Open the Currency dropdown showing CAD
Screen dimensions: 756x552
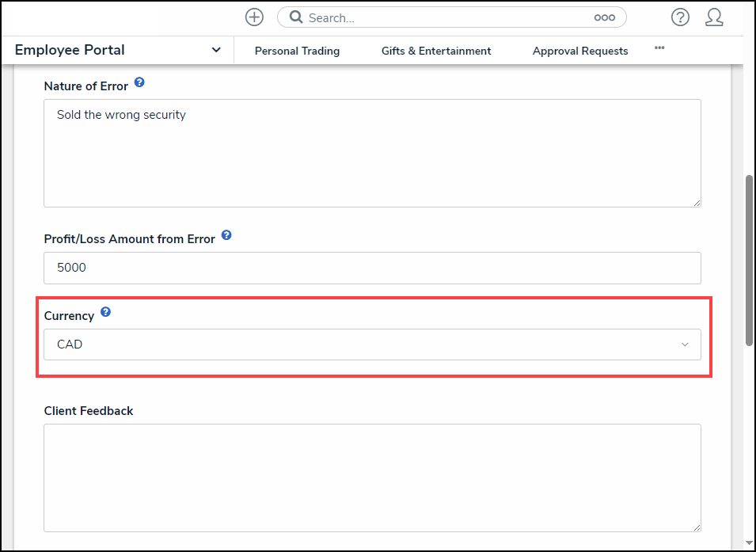[x=372, y=345]
